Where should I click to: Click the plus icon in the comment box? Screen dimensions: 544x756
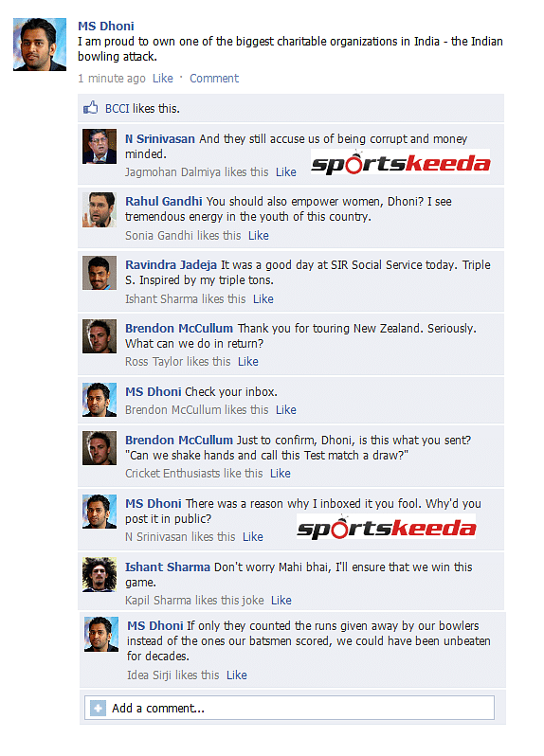click(98, 709)
